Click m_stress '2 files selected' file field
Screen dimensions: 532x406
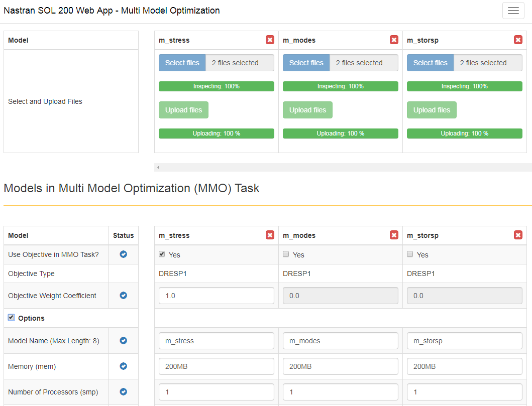coord(240,63)
